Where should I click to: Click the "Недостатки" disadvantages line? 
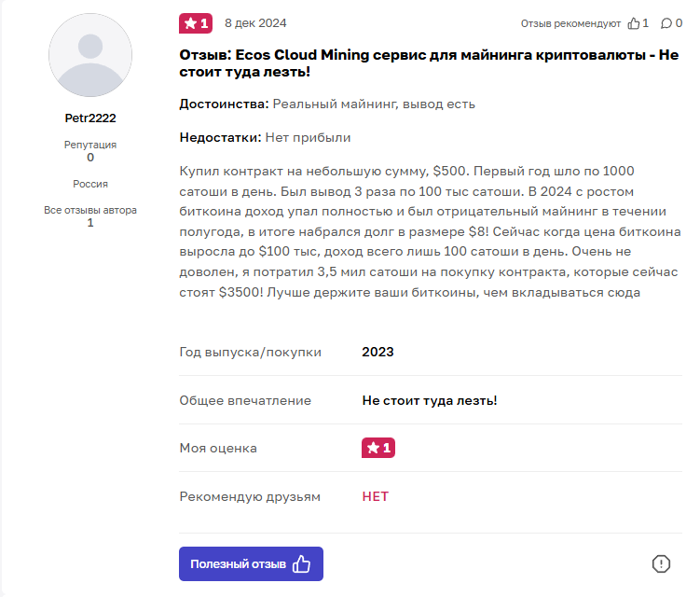[x=265, y=137]
